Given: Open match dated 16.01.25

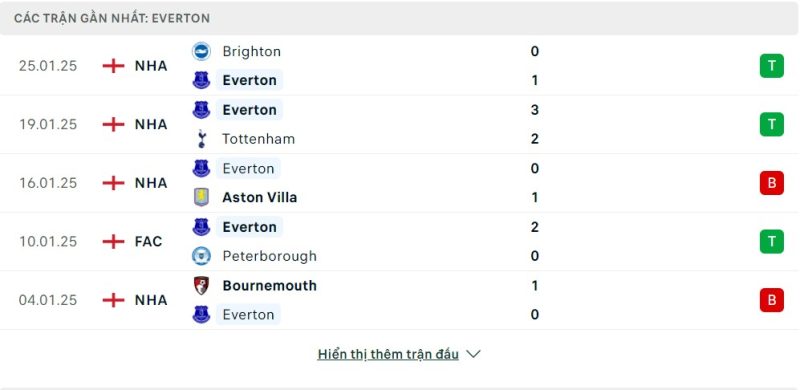Looking at the screenshot, I should pos(400,183).
